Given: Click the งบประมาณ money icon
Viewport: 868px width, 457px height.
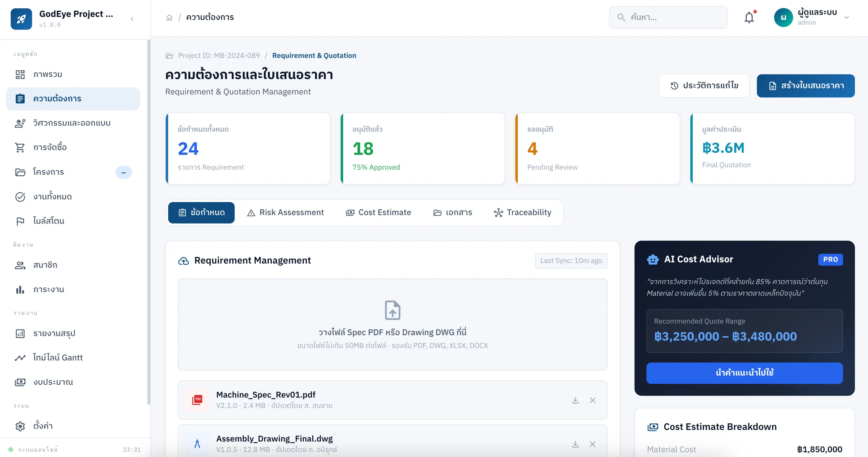Looking at the screenshot, I should pyautogui.click(x=20, y=382).
